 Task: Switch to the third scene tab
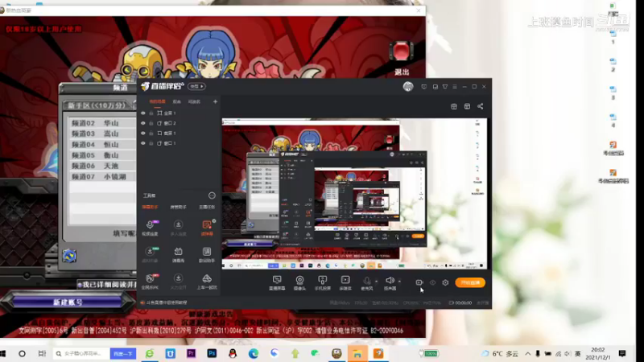pyautogui.click(x=194, y=101)
